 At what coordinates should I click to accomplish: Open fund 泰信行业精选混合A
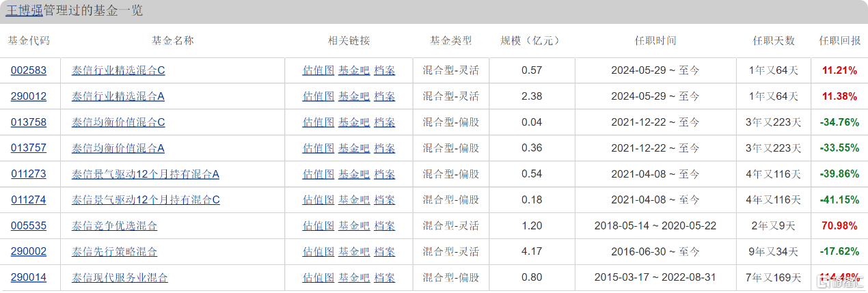[118, 96]
